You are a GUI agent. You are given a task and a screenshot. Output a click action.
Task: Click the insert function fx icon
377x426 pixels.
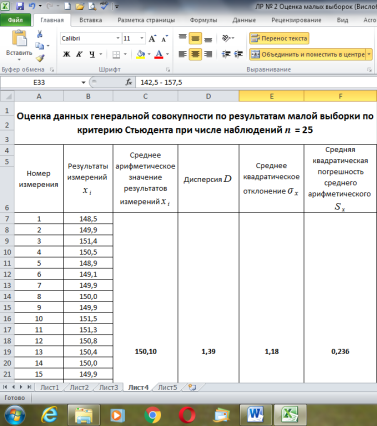click(129, 82)
